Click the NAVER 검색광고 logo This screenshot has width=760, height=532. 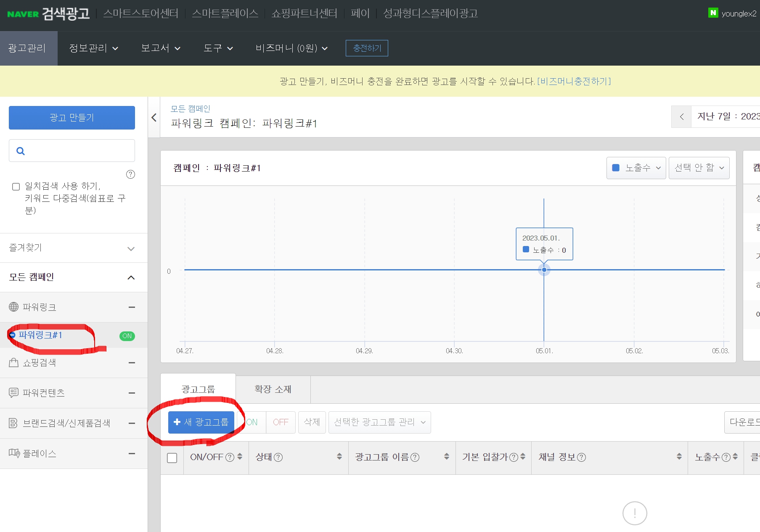click(48, 13)
